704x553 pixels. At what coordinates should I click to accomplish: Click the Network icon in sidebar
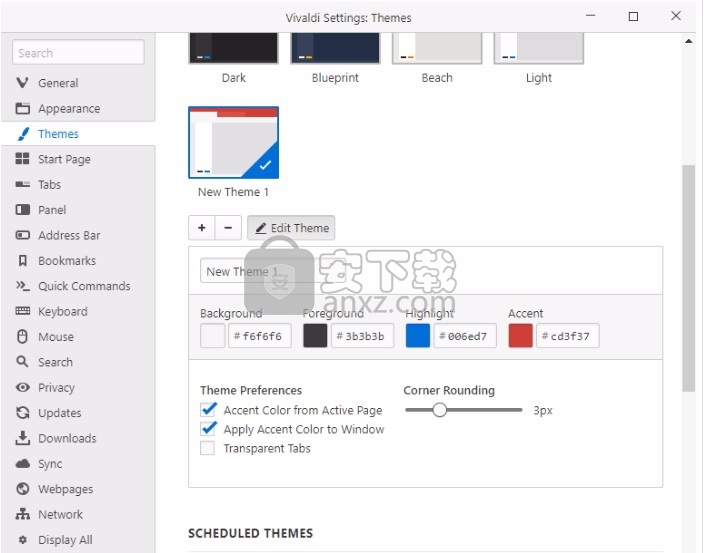pos(22,514)
